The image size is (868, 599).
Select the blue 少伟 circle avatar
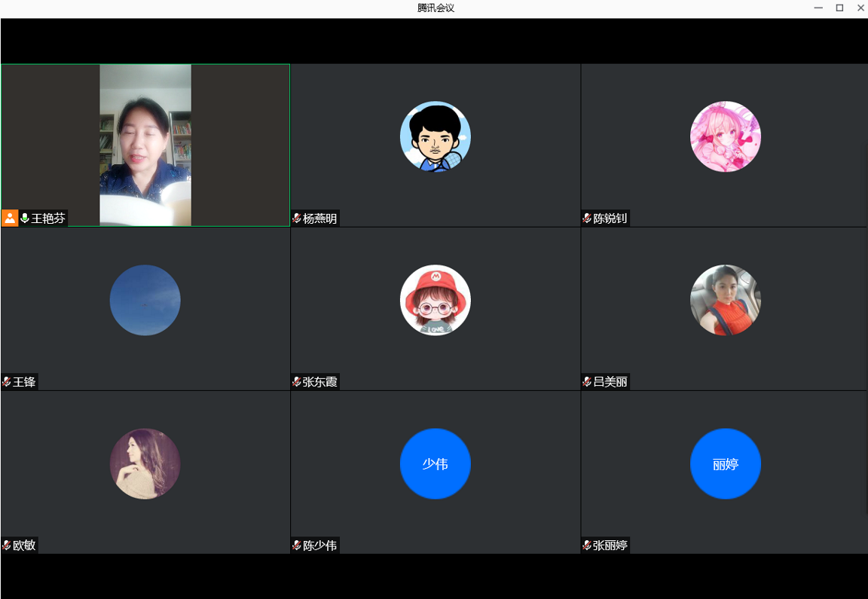436,463
